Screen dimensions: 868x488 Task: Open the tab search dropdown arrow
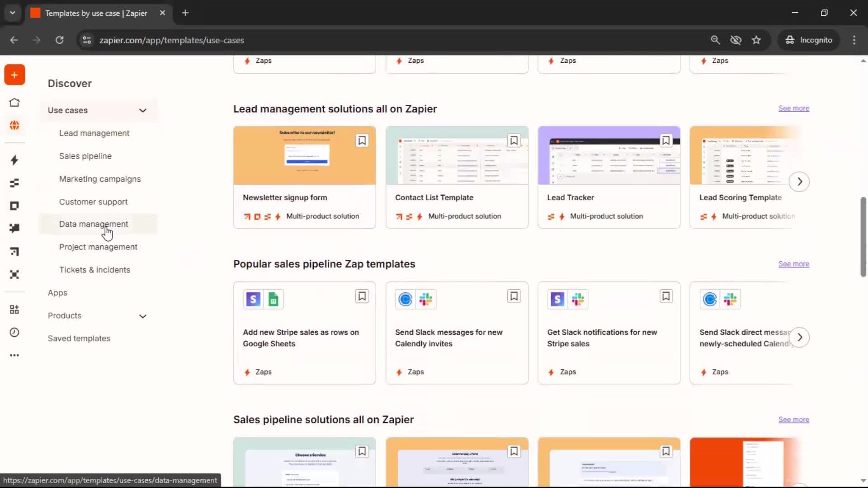pos(13,13)
